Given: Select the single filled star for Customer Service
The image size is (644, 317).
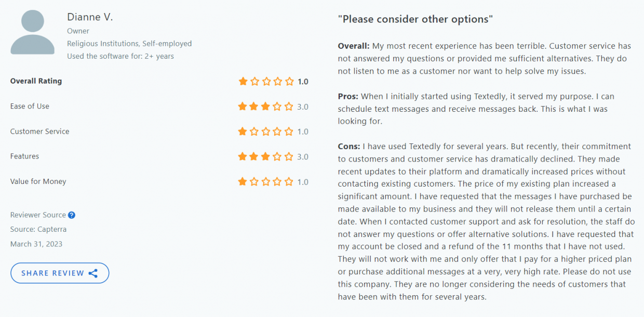Looking at the screenshot, I should pyautogui.click(x=242, y=131).
